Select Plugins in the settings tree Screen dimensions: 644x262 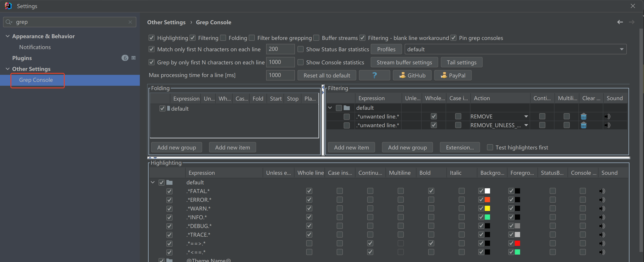pos(22,58)
